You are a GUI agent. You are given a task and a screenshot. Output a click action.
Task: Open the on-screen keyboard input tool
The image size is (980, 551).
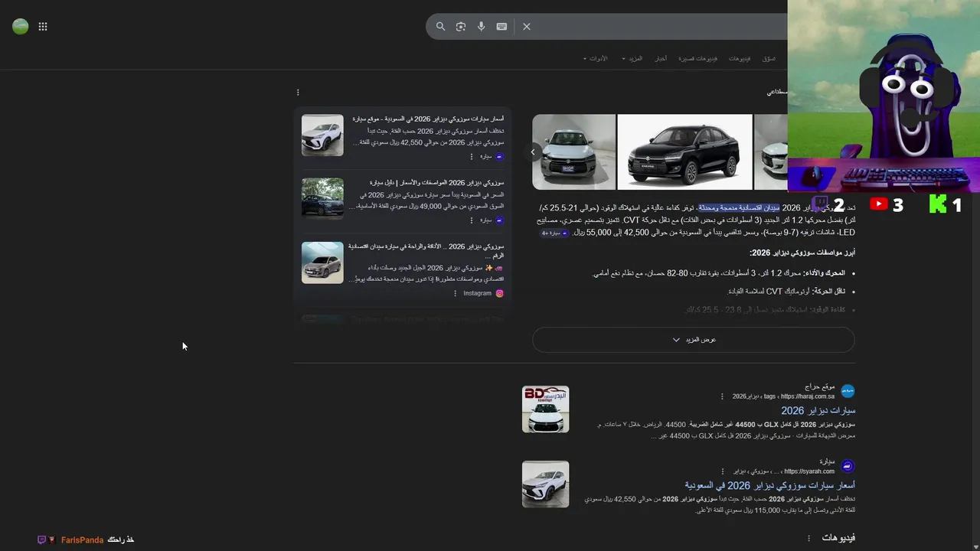click(x=501, y=26)
